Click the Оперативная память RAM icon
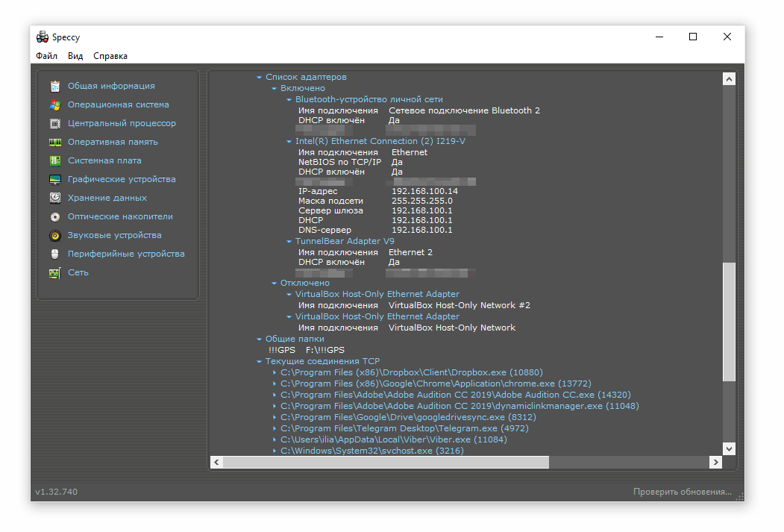This screenshot has width=784, height=532. point(55,142)
